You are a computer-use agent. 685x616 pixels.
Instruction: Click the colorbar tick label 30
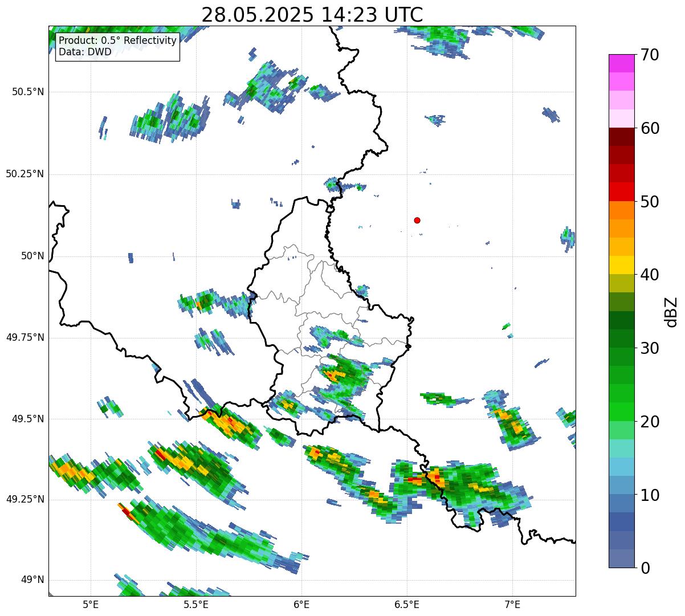pyautogui.click(x=650, y=348)
